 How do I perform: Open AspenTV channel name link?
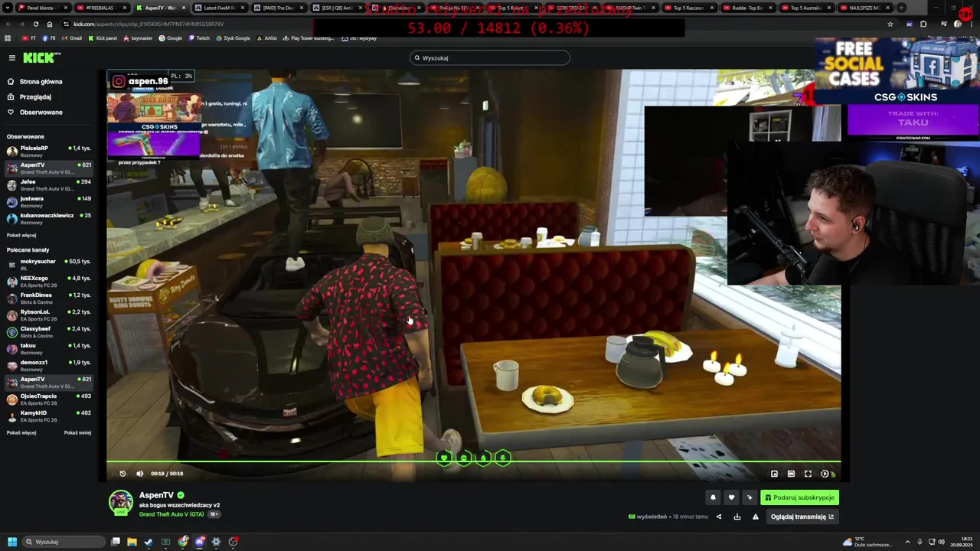point(156,495)
